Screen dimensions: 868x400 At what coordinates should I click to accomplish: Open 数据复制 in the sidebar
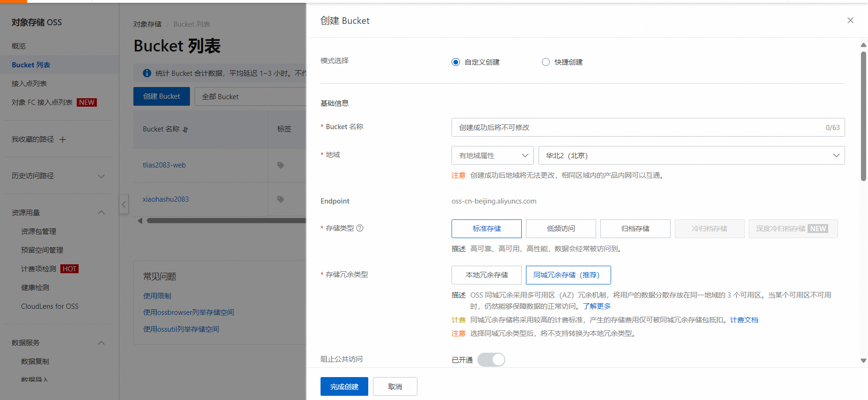click(35, 362)
